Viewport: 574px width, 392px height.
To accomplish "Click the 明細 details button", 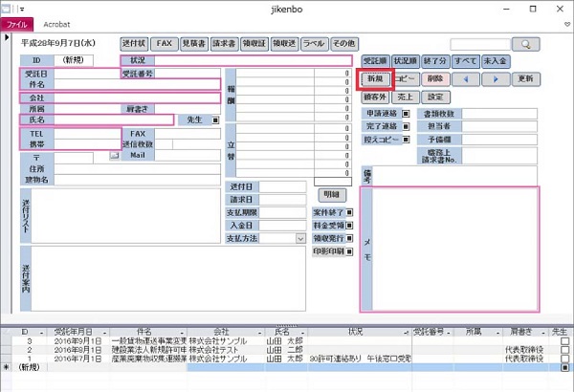I will pos(332,195).
